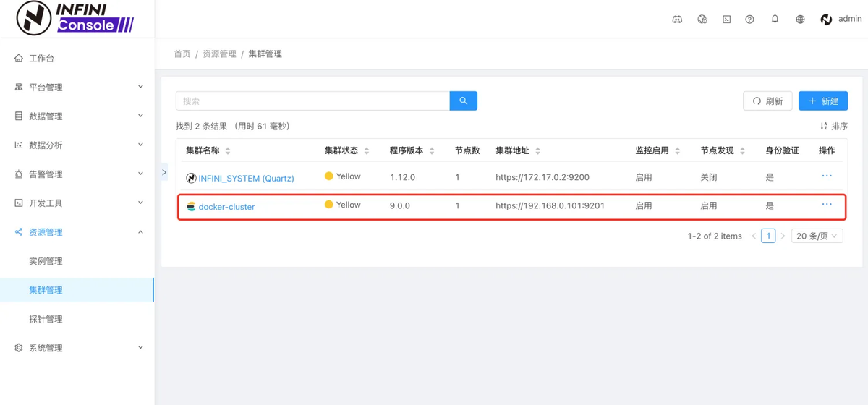This screenshot has height=405, width=868.
Task: Click into the 搜索 input field
Action: click(312, 101)
